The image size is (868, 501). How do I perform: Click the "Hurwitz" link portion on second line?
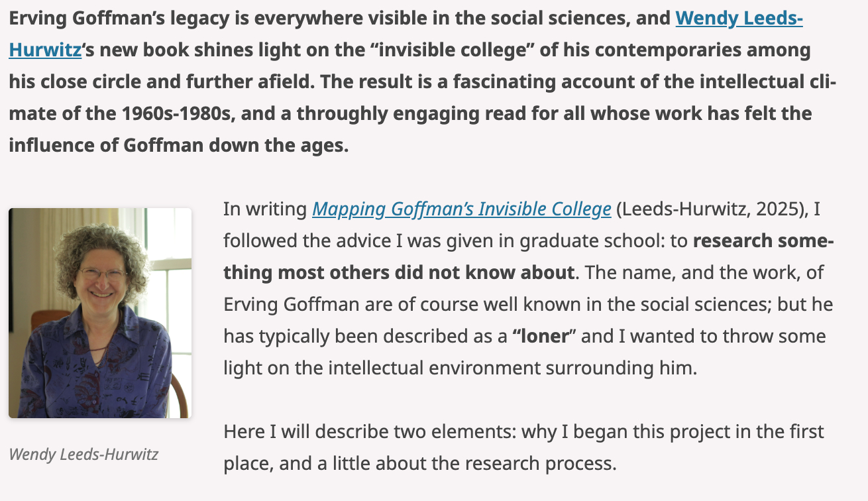pyautogui.click(x=45, y=50)
